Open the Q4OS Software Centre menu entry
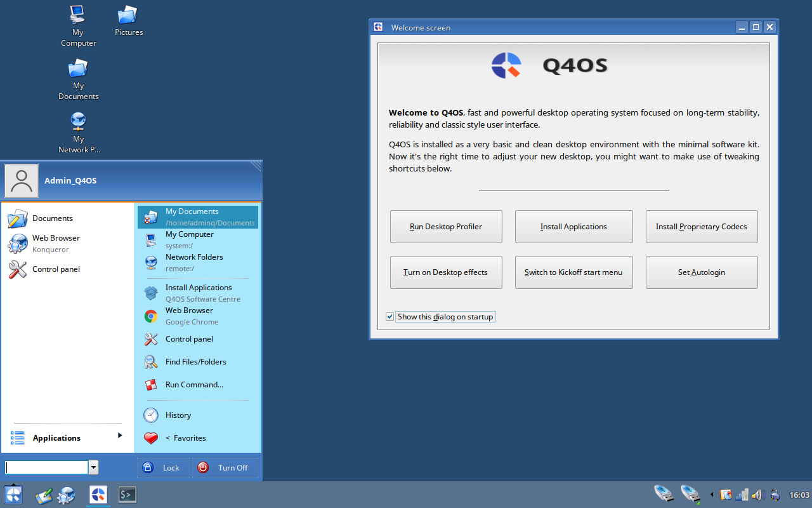The height and width of the screenshot is (508, 812). pos(198,293)
